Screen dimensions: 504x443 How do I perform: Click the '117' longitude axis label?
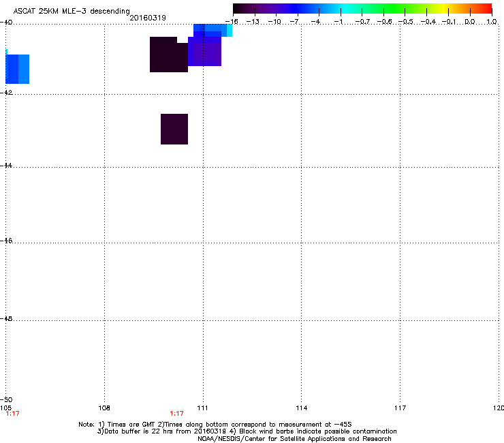click(x=400, y=408)
